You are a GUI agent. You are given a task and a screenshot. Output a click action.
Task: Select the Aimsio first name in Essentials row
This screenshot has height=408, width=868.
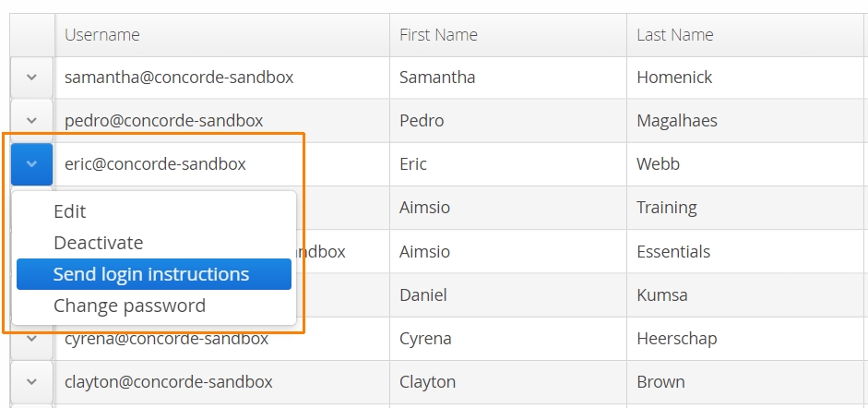point(508,251)
